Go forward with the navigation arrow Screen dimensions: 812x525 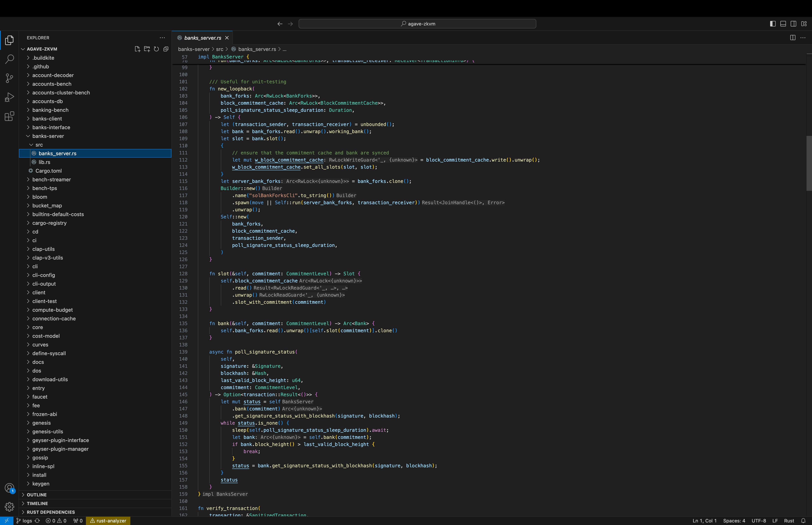(x=290, y=24)
